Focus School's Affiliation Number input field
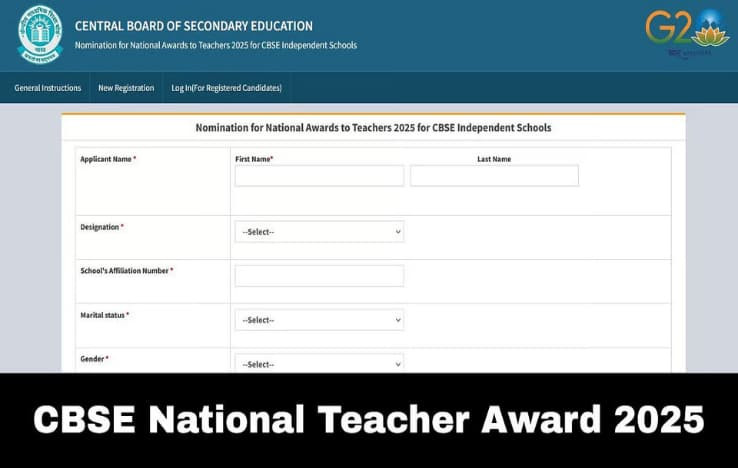The width and height of the screenshot is (738, 468). click(320, 275)
